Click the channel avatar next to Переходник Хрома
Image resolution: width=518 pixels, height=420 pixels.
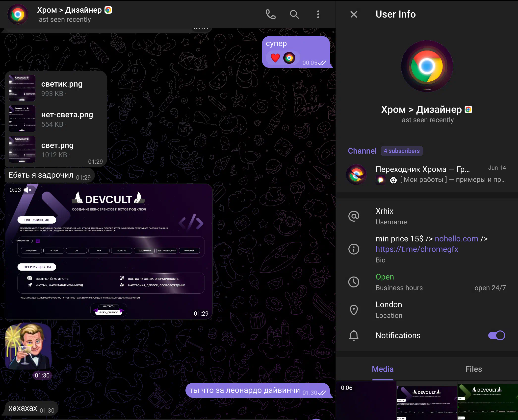(x=356, y=174)
